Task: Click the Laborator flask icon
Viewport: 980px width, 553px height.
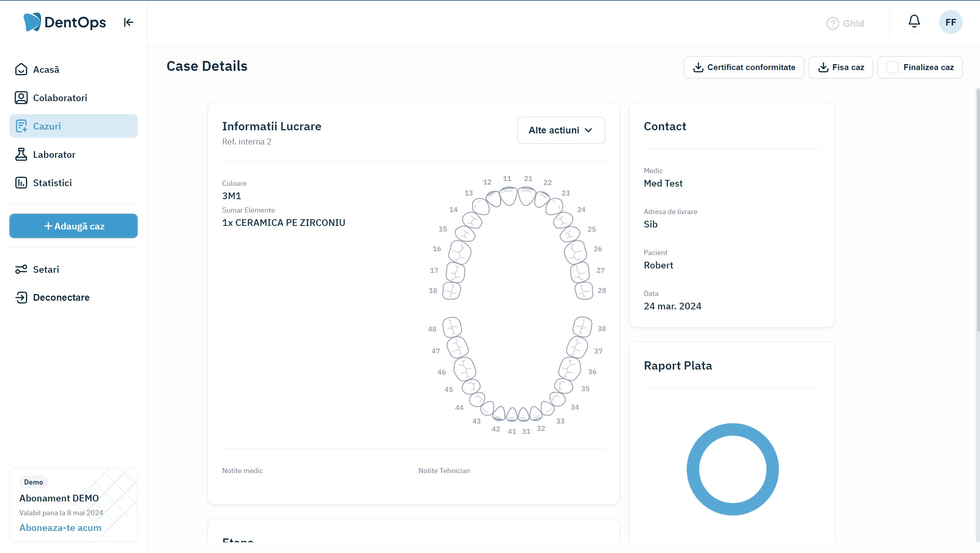Action: pos(21,154)
